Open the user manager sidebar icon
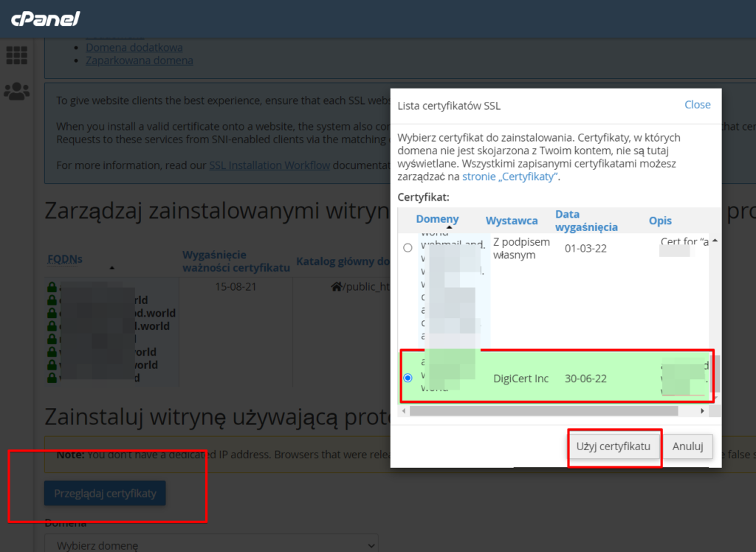Screen dimensions: 756x552 (16, 91)
